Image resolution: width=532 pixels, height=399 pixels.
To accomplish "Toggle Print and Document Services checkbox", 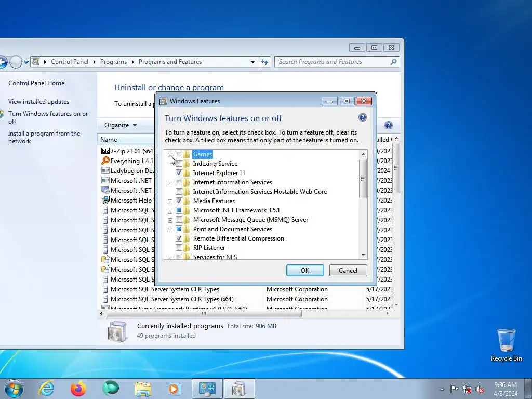I will coord(179,229).
